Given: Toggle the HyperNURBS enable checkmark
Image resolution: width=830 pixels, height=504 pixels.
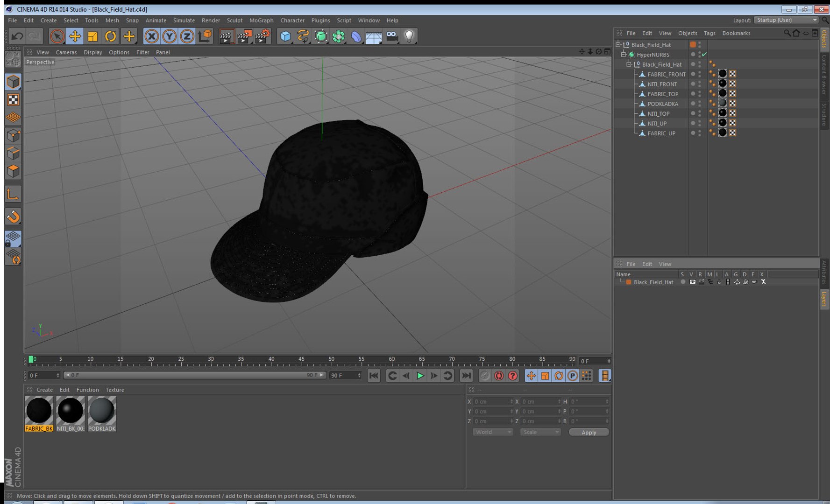Looking at the screenshot, I should [x=704, y=55].
